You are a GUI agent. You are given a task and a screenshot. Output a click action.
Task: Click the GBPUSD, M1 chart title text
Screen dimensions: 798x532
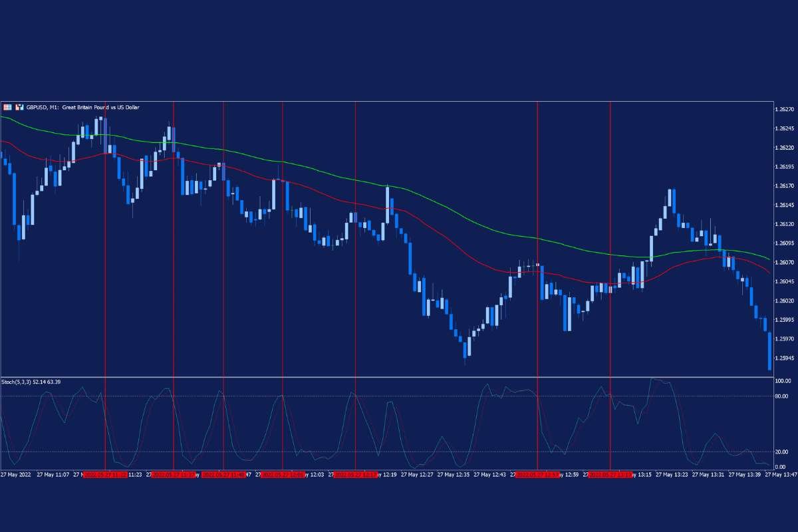tap(83, 107)
